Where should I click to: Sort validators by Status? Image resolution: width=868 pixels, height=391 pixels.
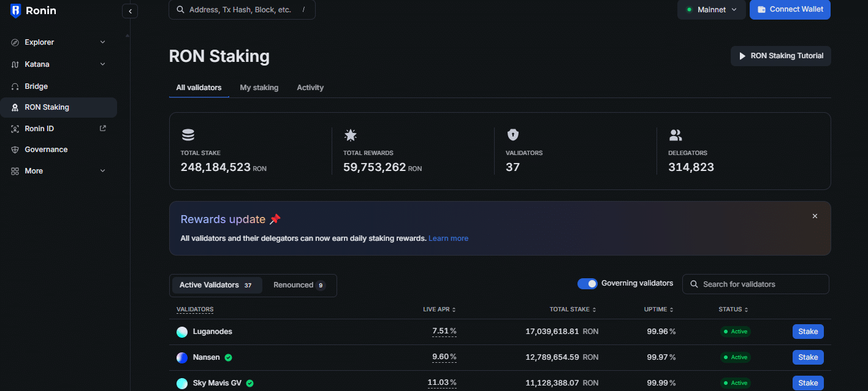pyautogui.click(x=733, y=309)
